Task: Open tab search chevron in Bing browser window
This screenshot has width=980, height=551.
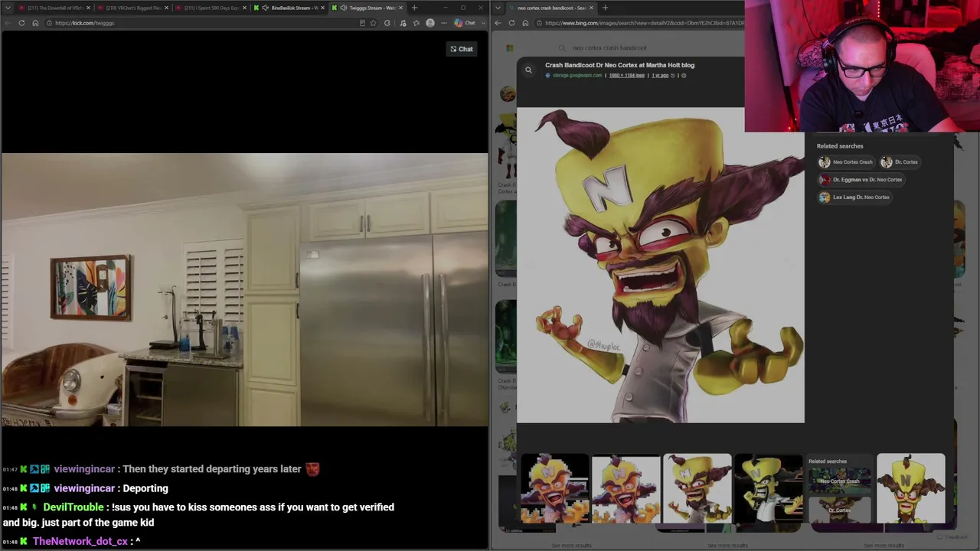Action: (498, 8)
